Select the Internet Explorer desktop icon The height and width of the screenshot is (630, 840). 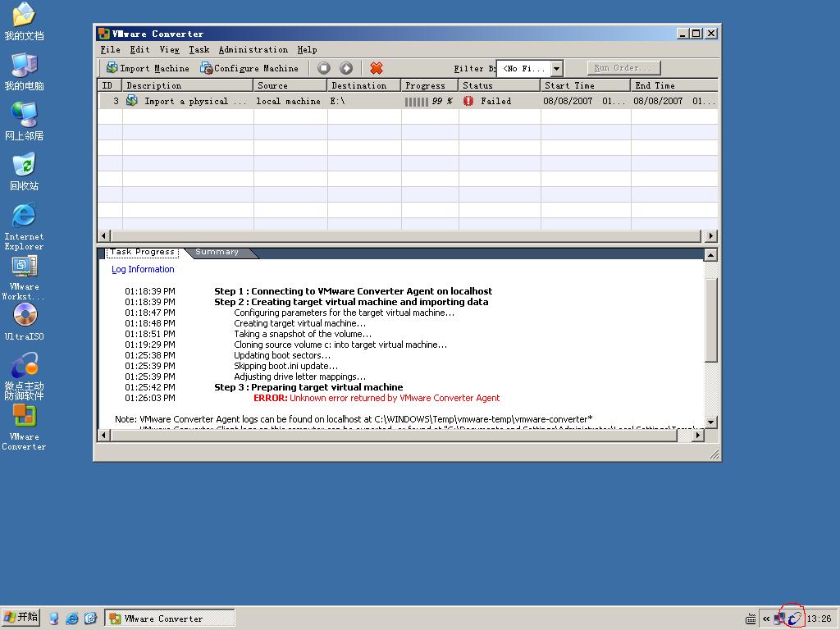coord(24,226)
